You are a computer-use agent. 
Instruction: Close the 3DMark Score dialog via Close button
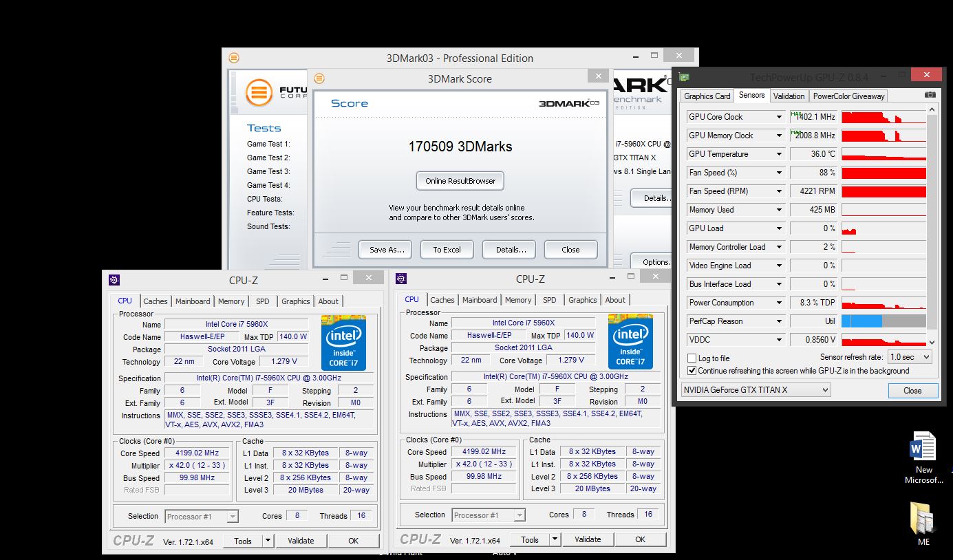click(x=570, y=250)
